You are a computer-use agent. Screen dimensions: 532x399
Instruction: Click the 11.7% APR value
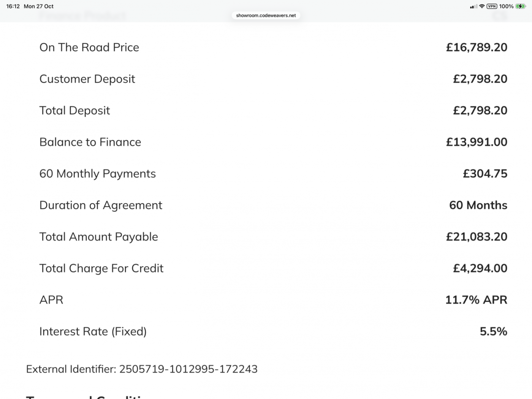pos(476,300)
